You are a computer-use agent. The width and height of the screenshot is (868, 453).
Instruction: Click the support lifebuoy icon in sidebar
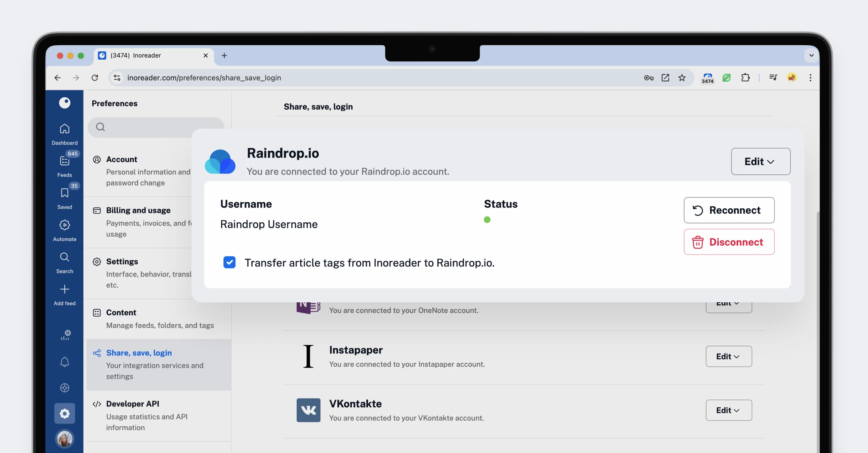[x=64, y=388]
